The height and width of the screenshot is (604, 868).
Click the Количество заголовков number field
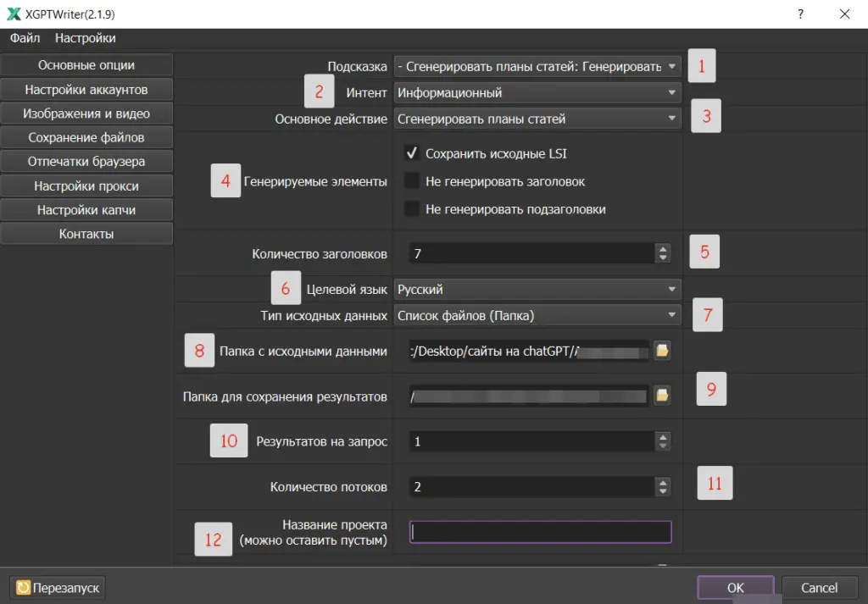(532, 253)
